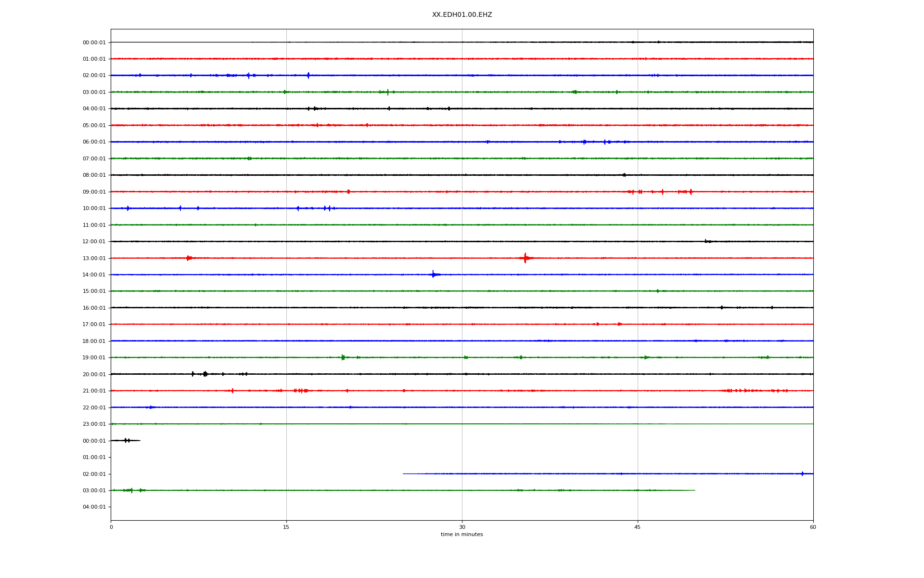This screenshot has width=924, height=578.
Task: Click the green spike at 20 minutes on 19:00:01 trace
Action: (343, 357)
